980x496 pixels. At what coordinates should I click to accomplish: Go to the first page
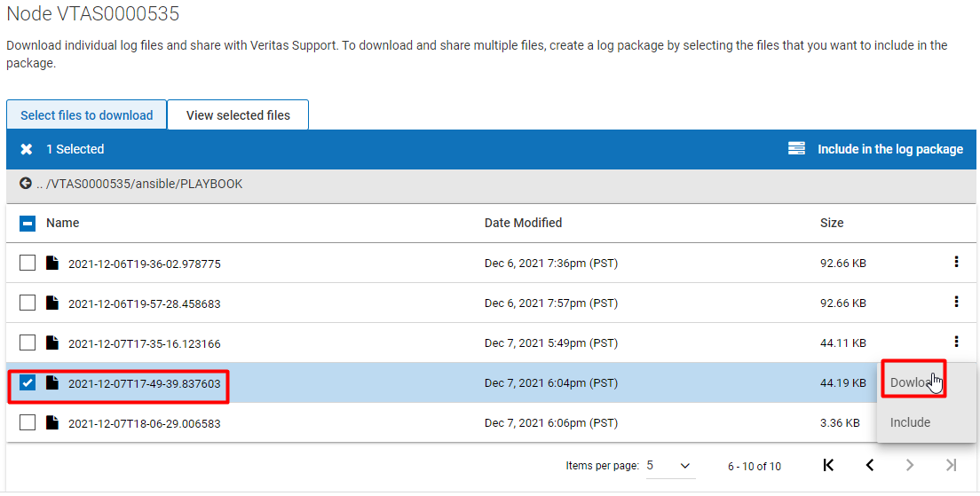pyautogui.click(x=828, y=465)
